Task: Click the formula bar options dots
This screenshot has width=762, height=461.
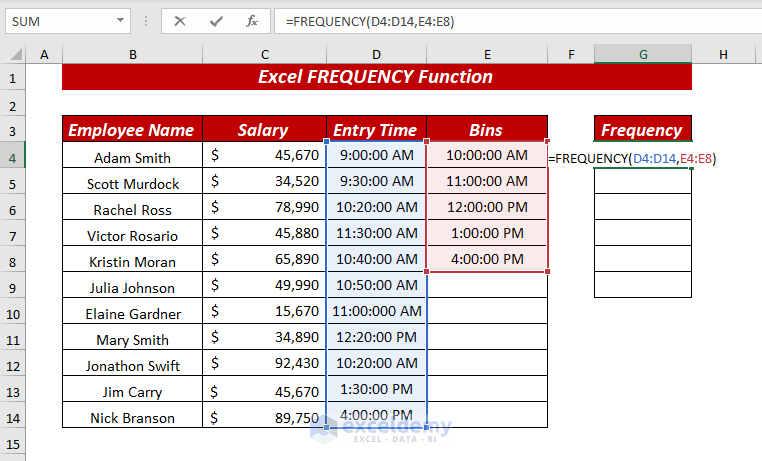Action: click(146, 21)
